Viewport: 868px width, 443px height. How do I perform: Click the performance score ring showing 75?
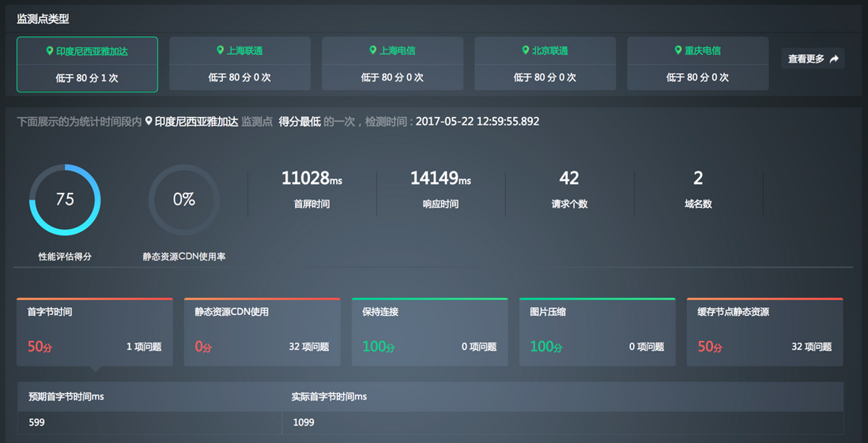(x=65, y=200)
